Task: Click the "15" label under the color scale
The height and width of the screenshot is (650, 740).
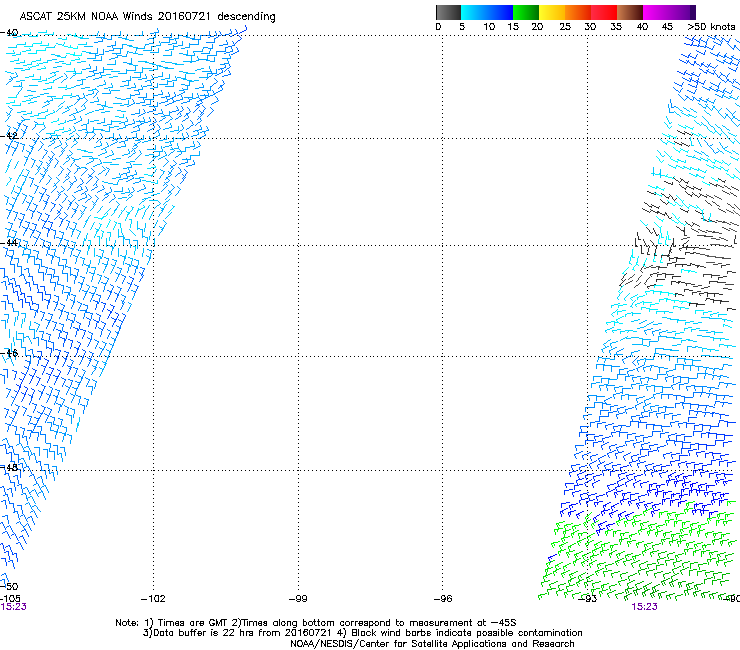Action: pos(513,27)
